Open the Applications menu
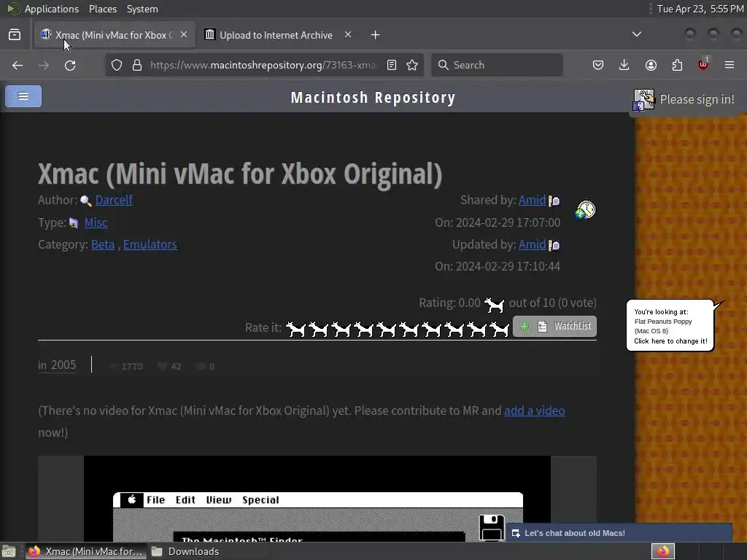 coord(52,9)
